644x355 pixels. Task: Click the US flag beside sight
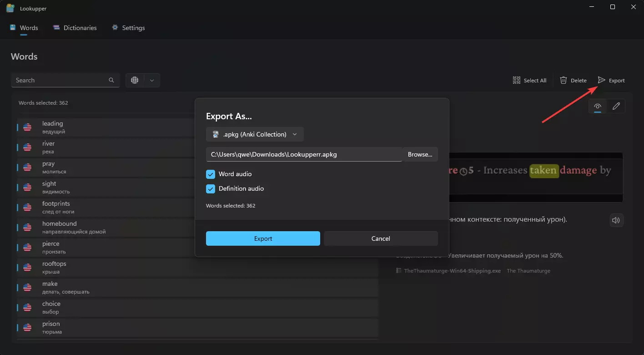[x=27, y=188]
